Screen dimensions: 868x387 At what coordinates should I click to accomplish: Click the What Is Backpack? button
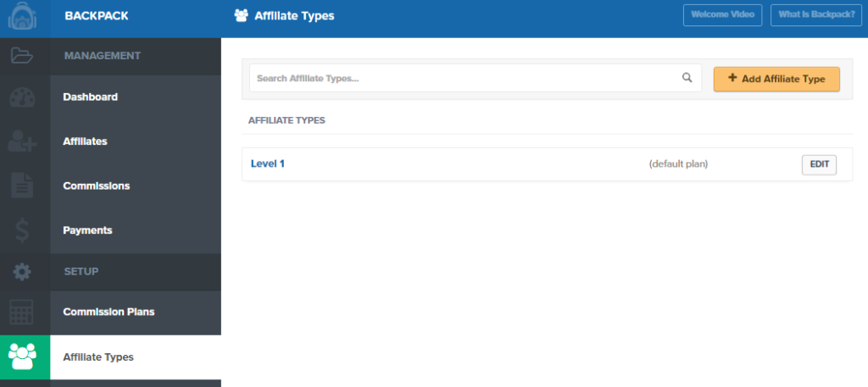[816, 15]
